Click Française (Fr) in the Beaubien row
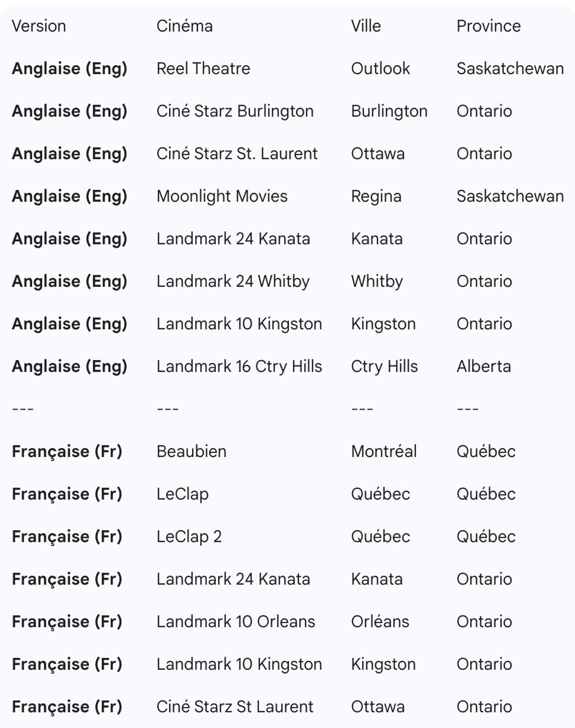The height and width of the screenshot is (728, 575). (67, 451)
